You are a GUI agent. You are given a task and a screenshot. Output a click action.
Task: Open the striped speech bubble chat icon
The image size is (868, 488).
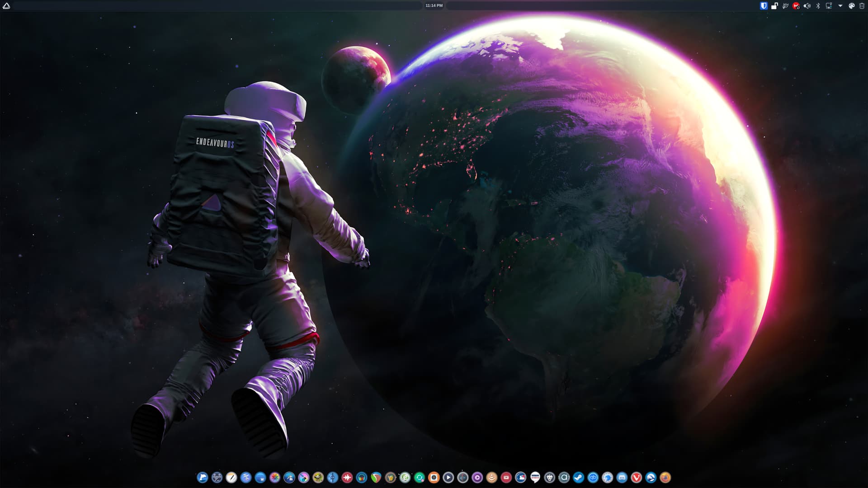(535, 477)
